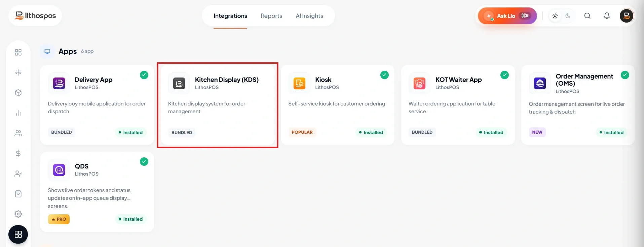The height and width of the screenshot is (247, 644).
Task: Click the orange Kiosk app icon
Action: click(x=299, y=83)
